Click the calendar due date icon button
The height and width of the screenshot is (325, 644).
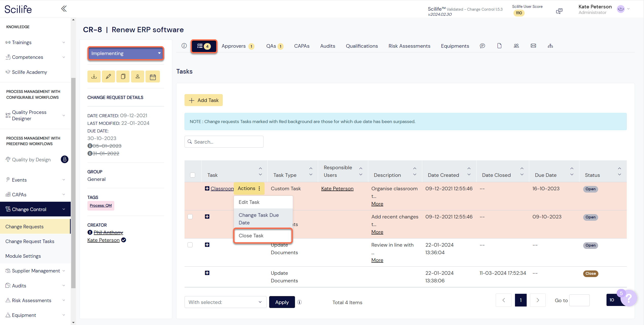click(x=153, y=76)
